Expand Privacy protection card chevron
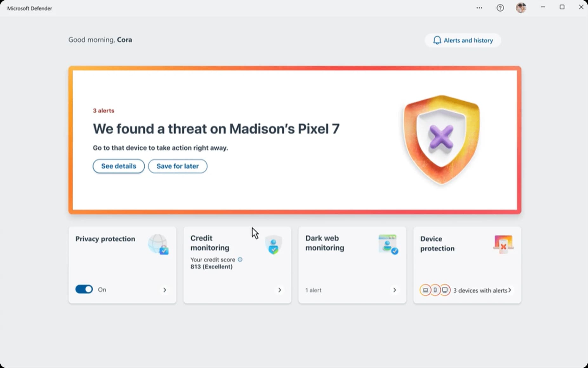Image resolution: width=588 pixels, height=368 pixels. [x=165, y=290]
